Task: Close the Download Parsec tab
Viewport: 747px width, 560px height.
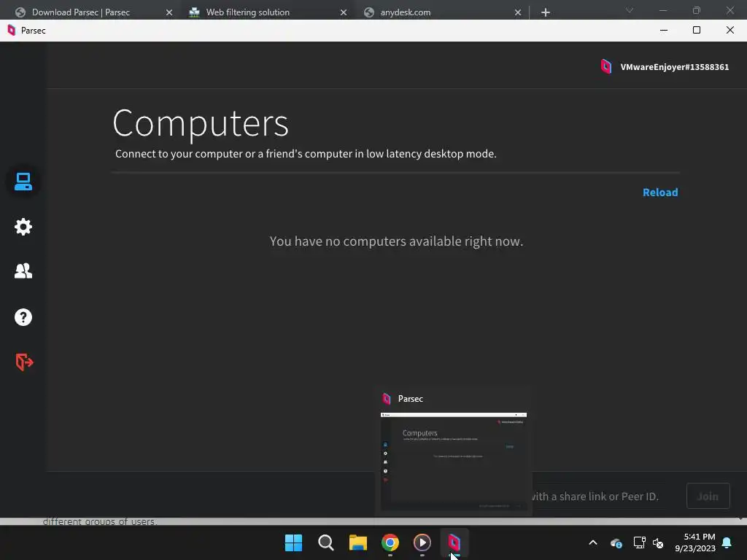Action: (x=169, y=12)
